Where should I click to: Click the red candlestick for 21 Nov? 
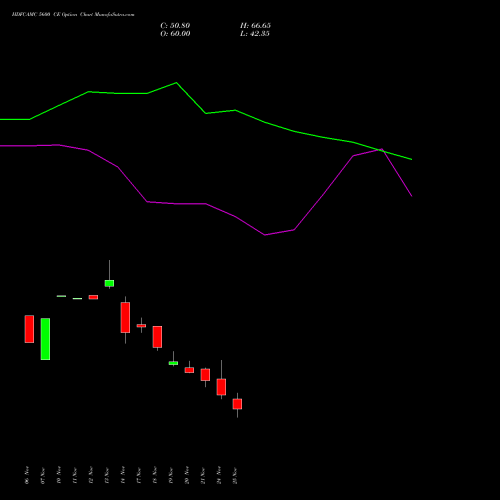point(205,375)
